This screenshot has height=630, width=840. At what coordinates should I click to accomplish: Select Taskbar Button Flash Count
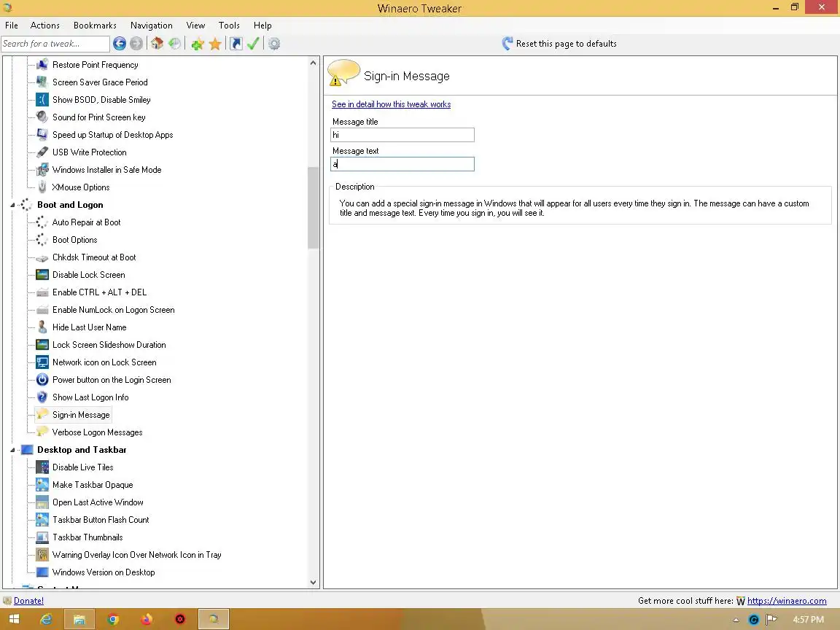pyautogui.click(x=101, y=520)
